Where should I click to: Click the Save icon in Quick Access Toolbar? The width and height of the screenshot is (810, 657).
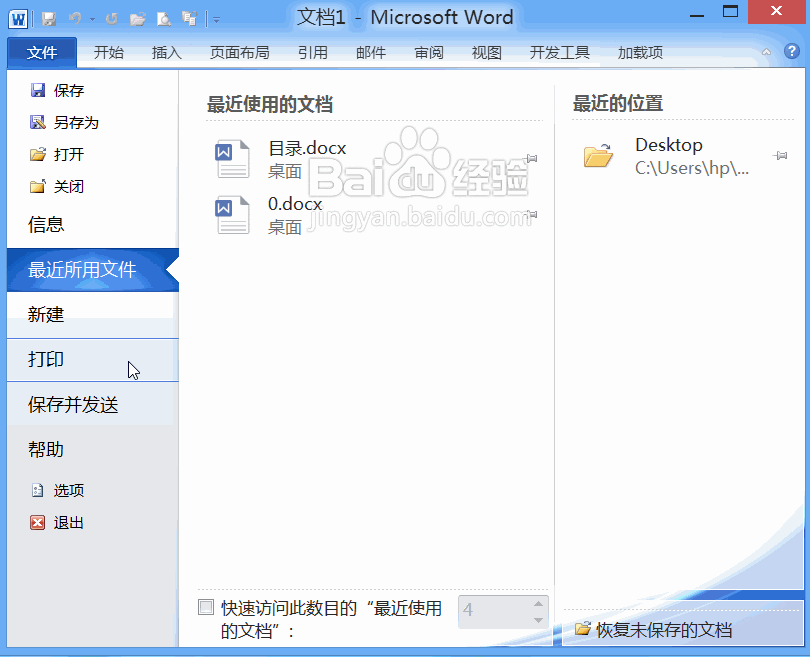click(49, 19)
